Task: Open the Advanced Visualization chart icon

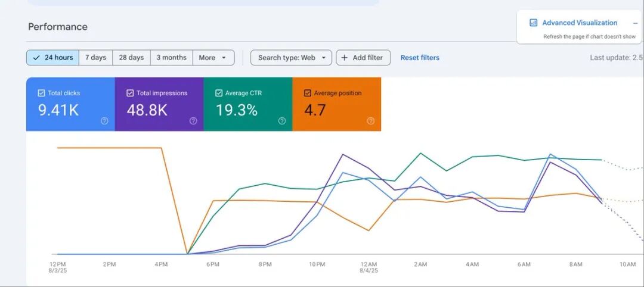Action: pyautogui.click(x=533, y=23)
